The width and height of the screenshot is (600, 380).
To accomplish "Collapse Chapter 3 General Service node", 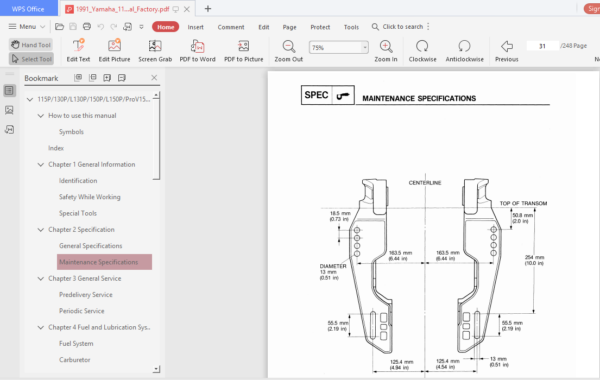I will (41, 279).
